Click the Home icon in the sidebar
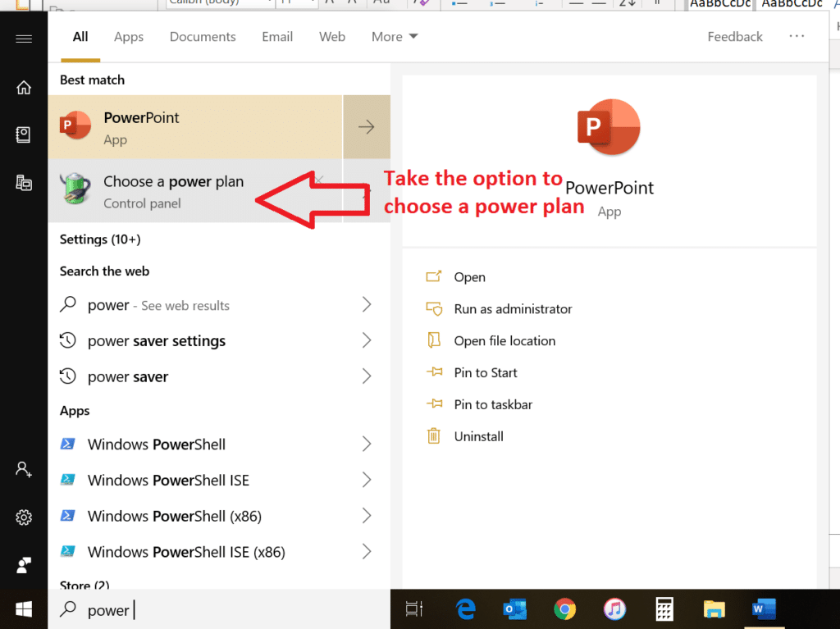This screenshot has height=629, width=840. pos(24,88)
